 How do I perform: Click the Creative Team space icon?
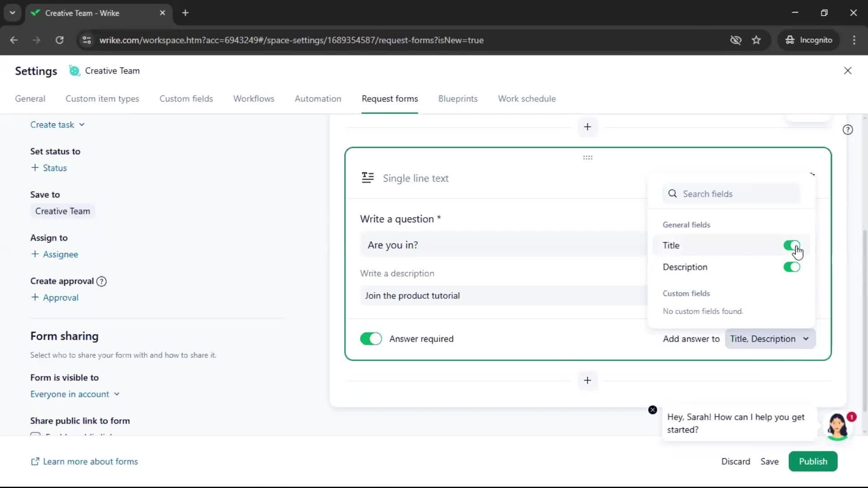tap(74, 71)
